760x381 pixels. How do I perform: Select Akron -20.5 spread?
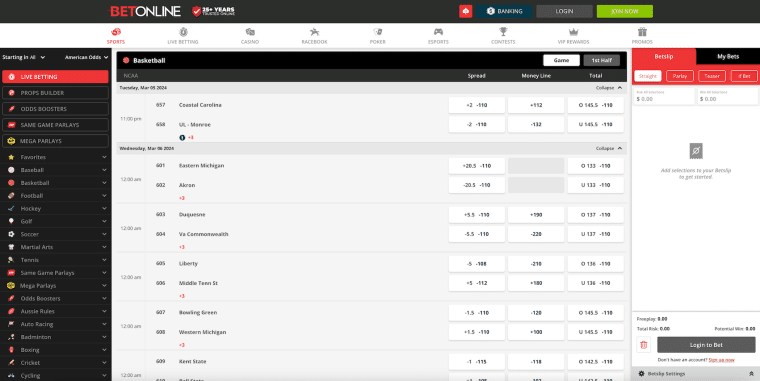[476, 185]
